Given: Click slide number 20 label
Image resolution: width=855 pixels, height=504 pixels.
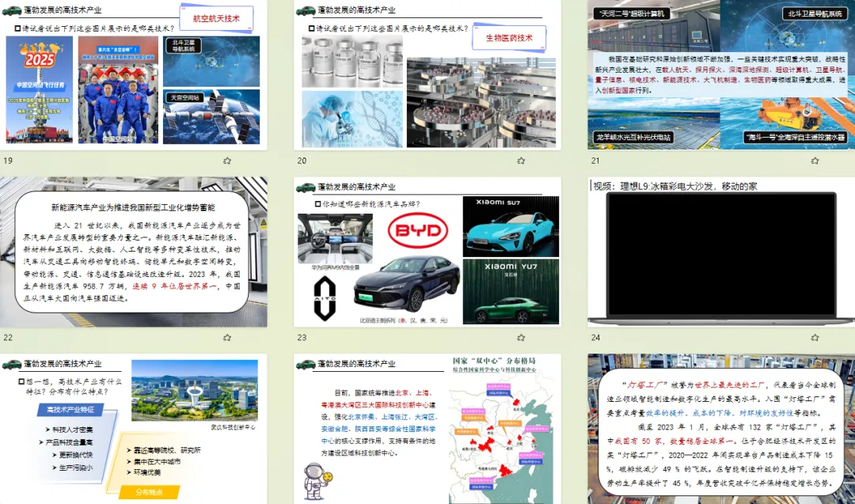Looking at the screenshot, I should (302, 161).
